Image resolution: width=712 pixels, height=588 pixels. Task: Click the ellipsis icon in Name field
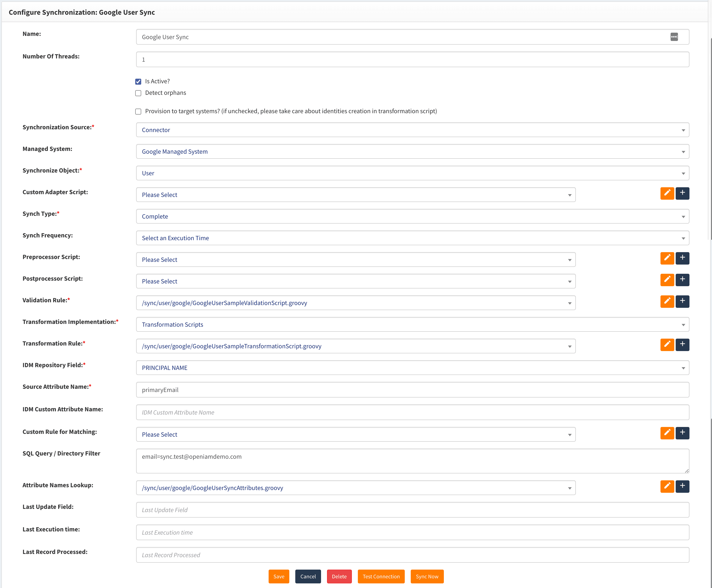pos(674,37)
